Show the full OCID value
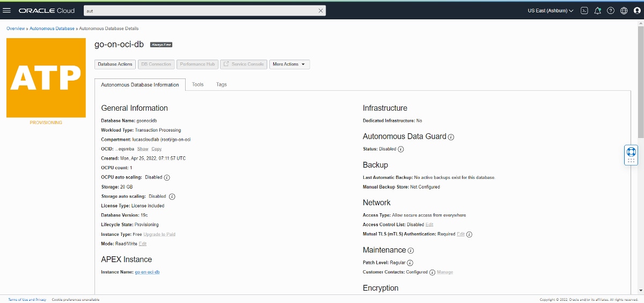Image resolution: width=644 pixels, height=303 pixels. pos(143,149)
